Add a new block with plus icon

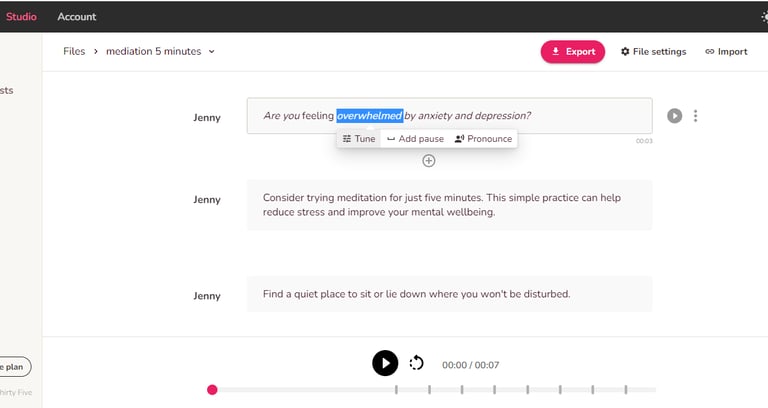(x=429, y=161)
